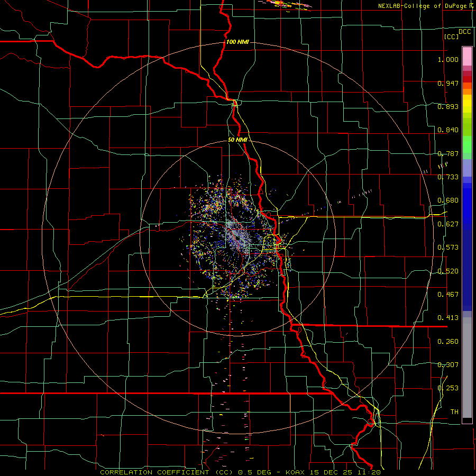Select the 0.787 scale value
Viewport: 476px width, 476px height.
(x=448, y=153)
